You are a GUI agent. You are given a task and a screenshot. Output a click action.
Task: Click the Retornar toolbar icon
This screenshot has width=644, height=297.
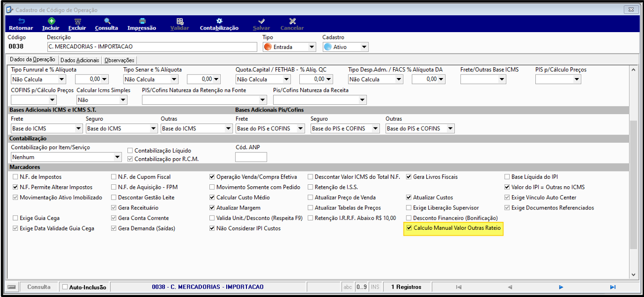pos(21,21)
